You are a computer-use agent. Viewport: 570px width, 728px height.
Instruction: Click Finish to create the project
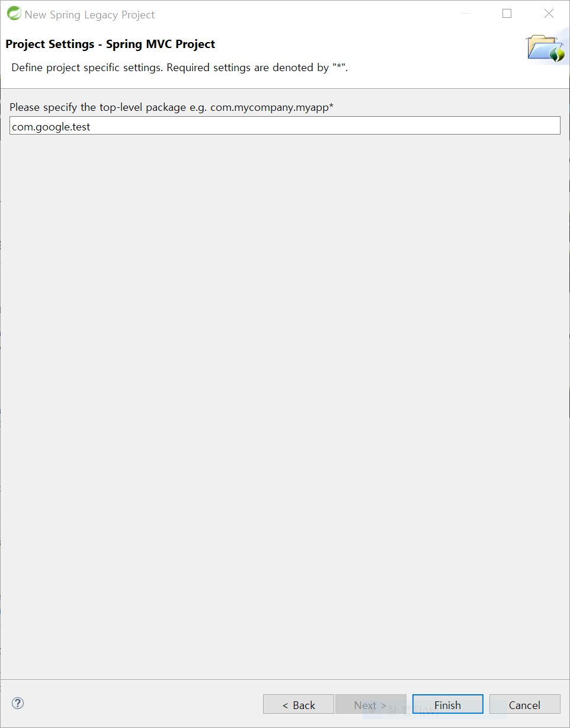point(447,704)
